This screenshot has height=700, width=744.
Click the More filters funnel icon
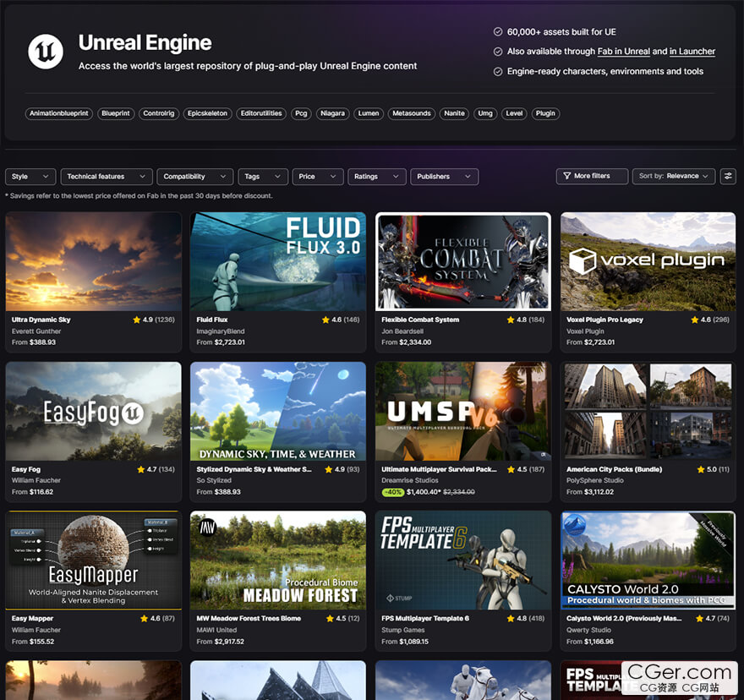click(566, 176)
